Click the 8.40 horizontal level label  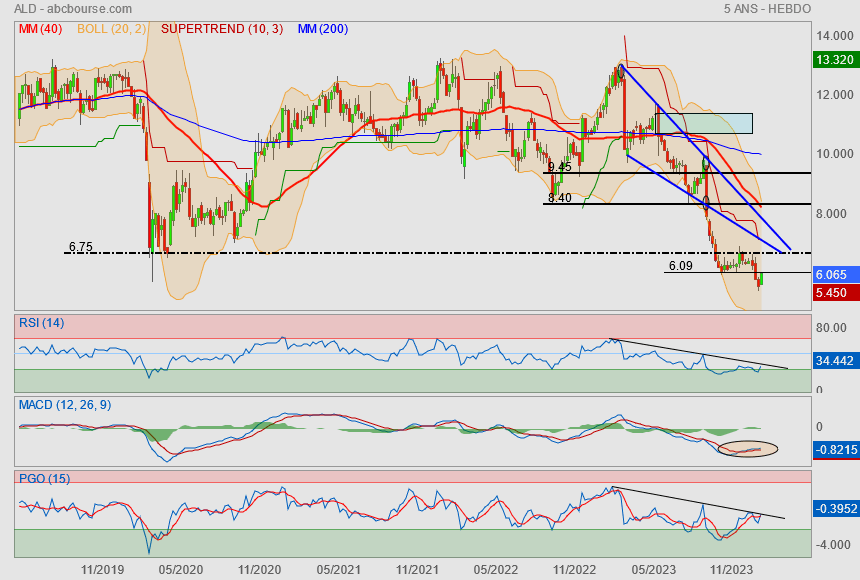point(559,198)
